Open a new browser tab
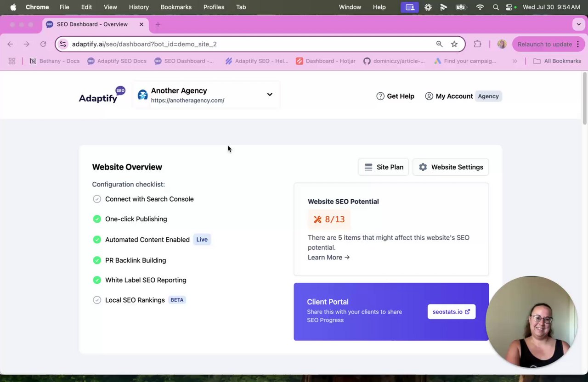The image size is (588, 382). click(x=158, y=24)
